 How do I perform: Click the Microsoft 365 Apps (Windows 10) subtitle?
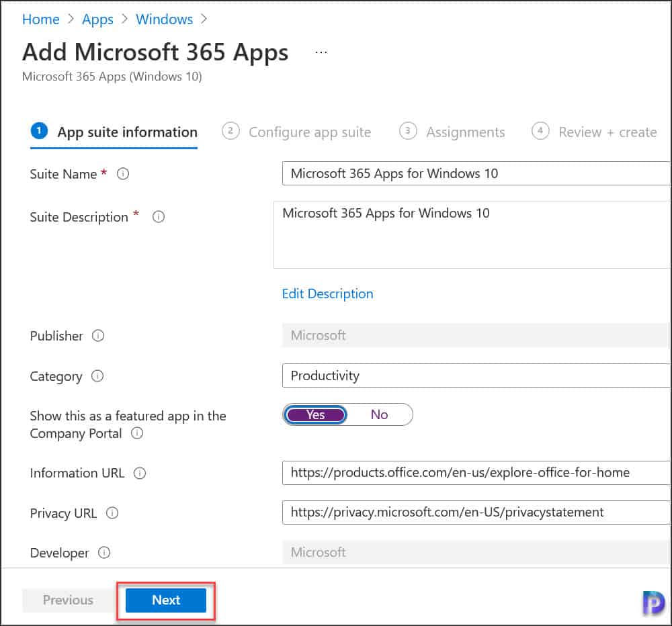112,77
